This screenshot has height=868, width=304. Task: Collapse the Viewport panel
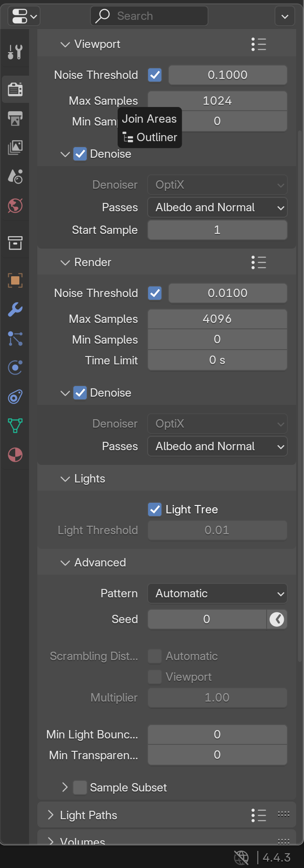pyautogui.click(x=65, y=44)
